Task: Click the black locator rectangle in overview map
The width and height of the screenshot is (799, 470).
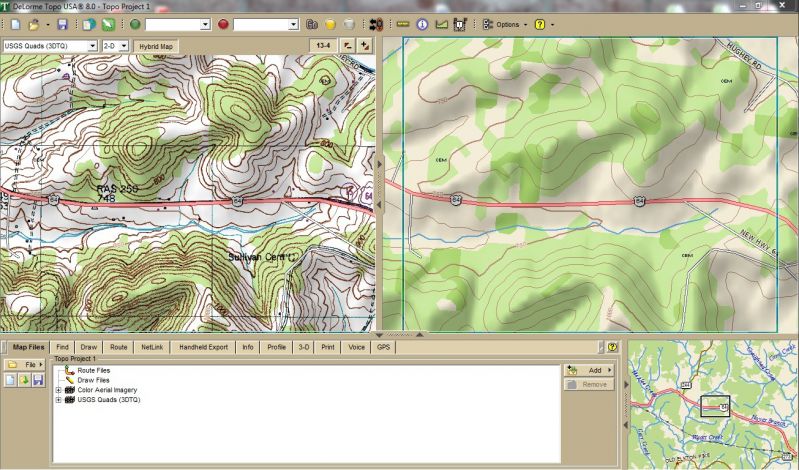Action: [715, 406]
